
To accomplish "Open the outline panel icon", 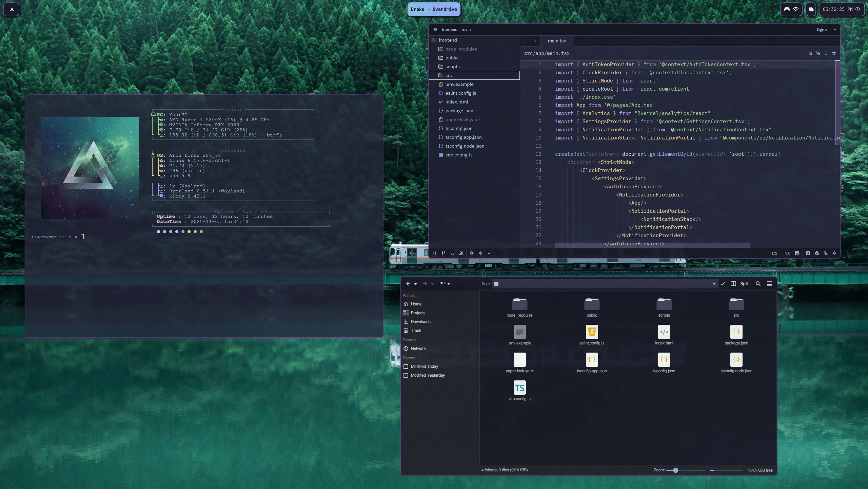I will [452, 253].
